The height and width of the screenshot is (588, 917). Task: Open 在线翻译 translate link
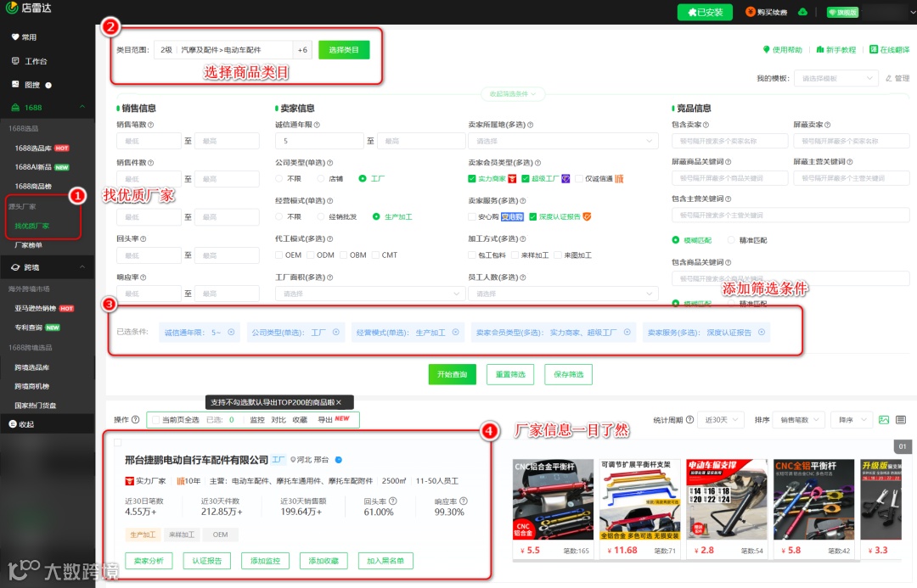coord(889,50)
